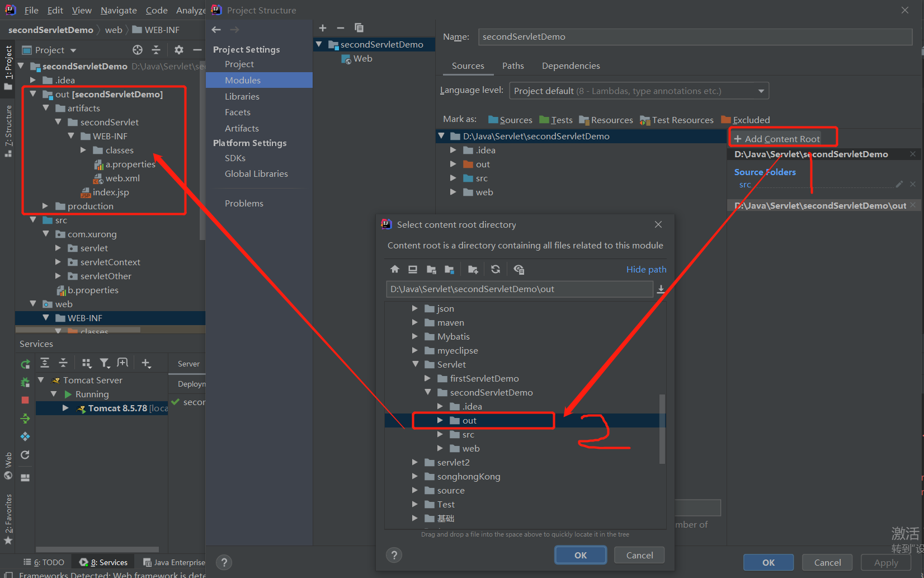Click the Module directory icon in dialog toolbar
The image size is (924, 578).
(x=449, y=269)
